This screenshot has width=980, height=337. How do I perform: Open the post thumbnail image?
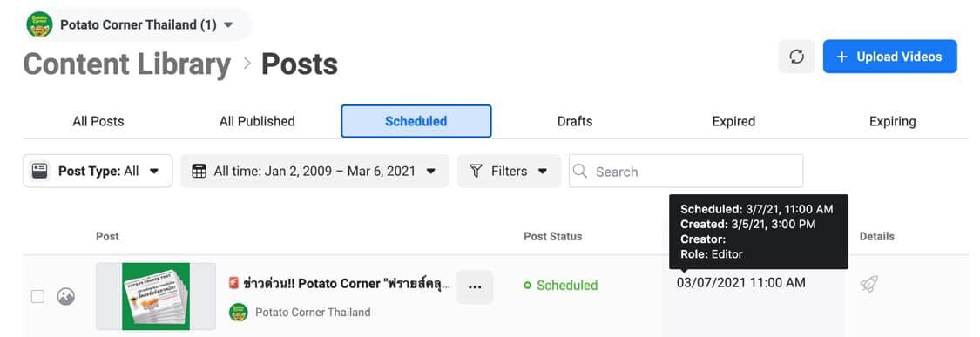click(x=156, y=296)
